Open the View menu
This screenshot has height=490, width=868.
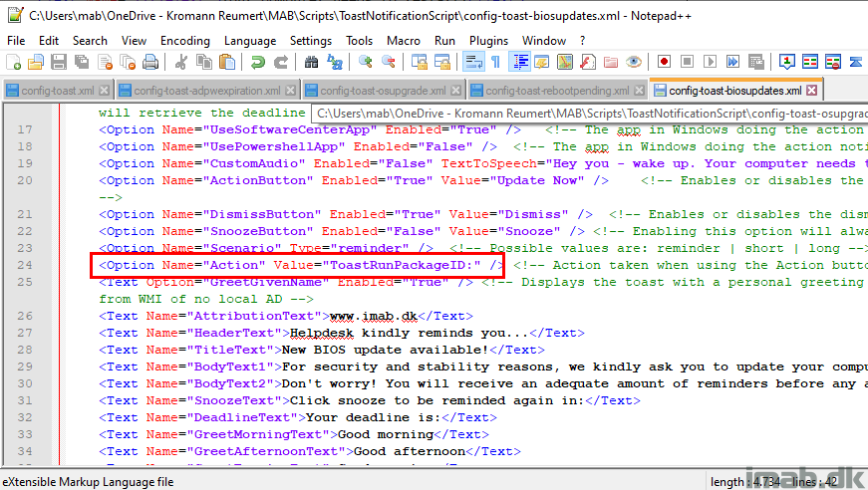point(134,41)
